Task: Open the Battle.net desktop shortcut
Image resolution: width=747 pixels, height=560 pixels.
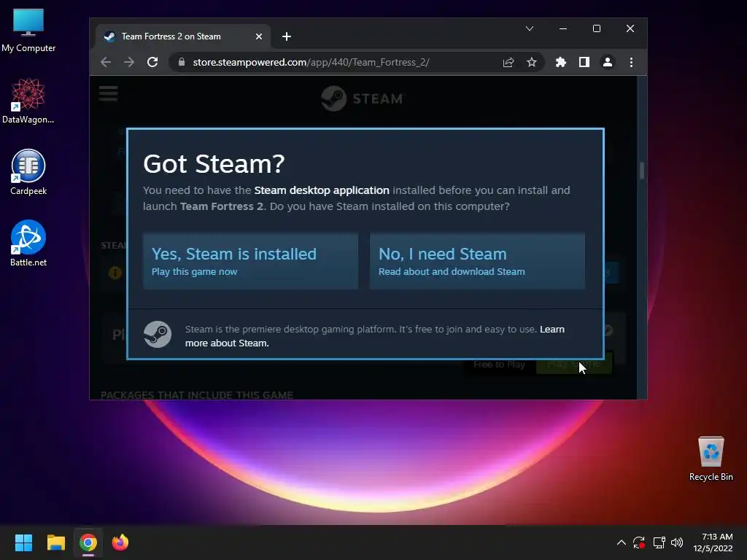Action: click(x=28, y=244)
